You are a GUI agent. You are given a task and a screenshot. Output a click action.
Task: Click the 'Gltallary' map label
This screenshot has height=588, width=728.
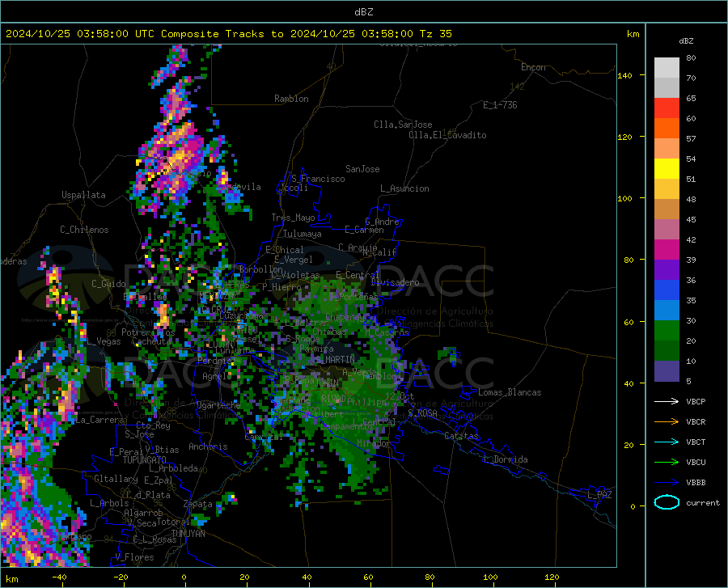point(116,479)
